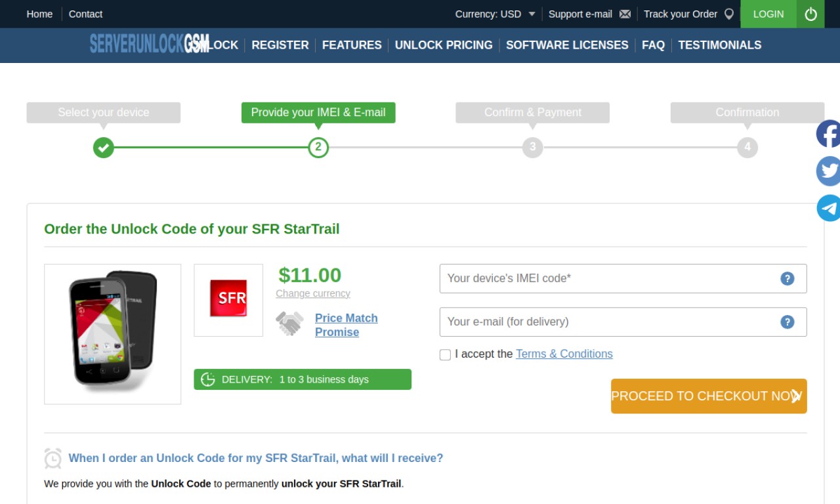Click the ServerUnlockGSM logo
This screenshot has height=504, width=840.
click(150, 44)
